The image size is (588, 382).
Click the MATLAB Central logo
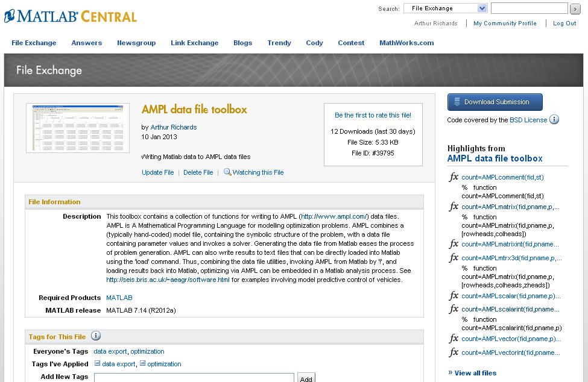(x=71, y=16)
